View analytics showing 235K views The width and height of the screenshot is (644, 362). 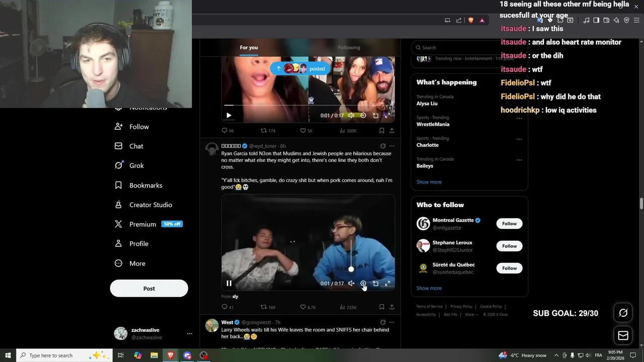[x=348, y=307]
